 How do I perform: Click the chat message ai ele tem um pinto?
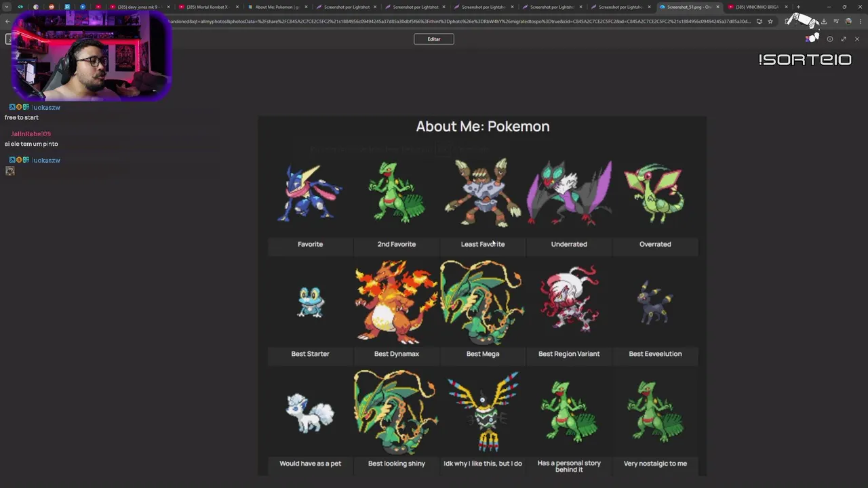click(x=31, y=144)
